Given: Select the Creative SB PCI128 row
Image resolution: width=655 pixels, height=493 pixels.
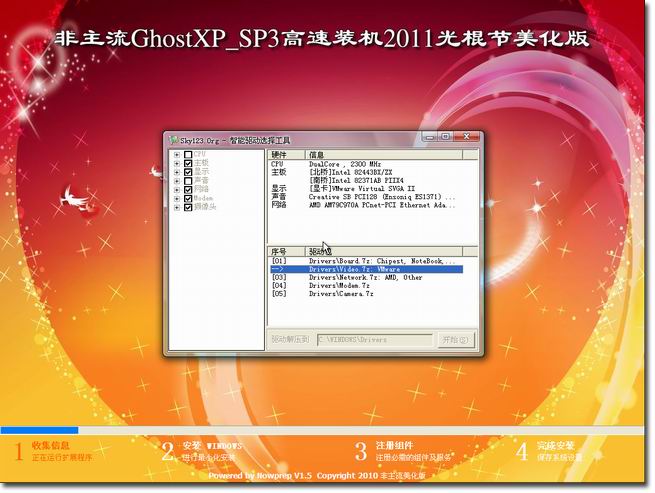Looking at the screenshot, I should [x=366, y=197].
